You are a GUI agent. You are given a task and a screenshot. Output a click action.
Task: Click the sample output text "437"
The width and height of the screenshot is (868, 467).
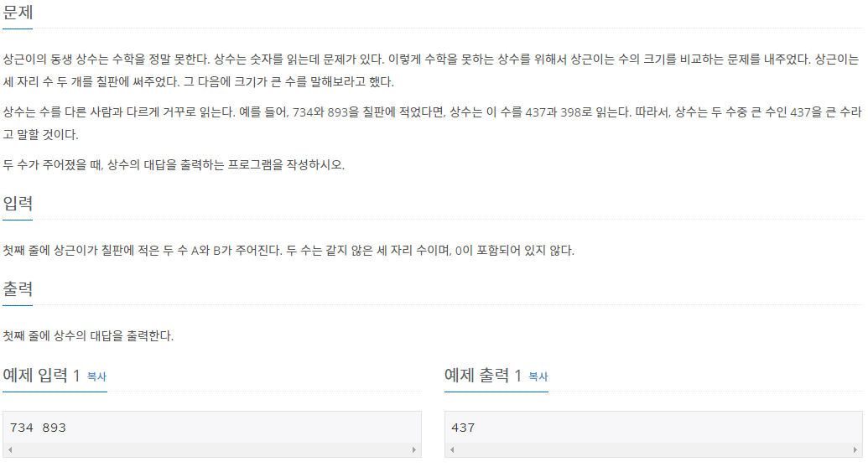click(463, 428)
